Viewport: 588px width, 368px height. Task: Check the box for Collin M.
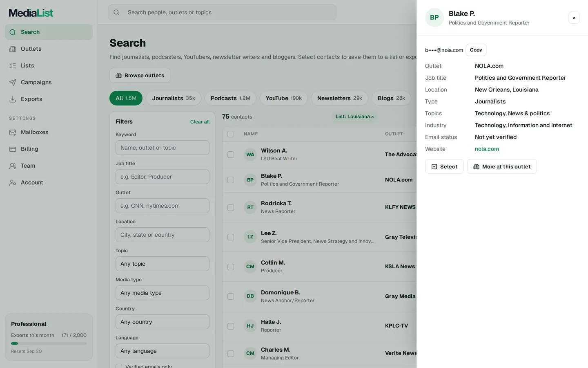tap(231, 267)
